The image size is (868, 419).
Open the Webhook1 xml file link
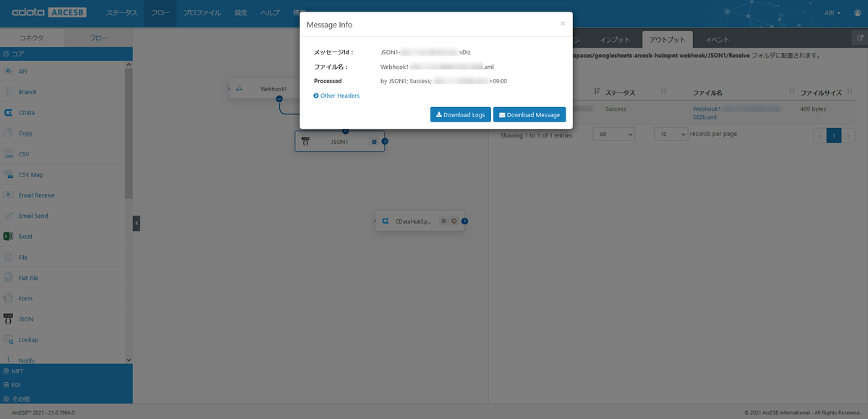(x=736, y=112)
